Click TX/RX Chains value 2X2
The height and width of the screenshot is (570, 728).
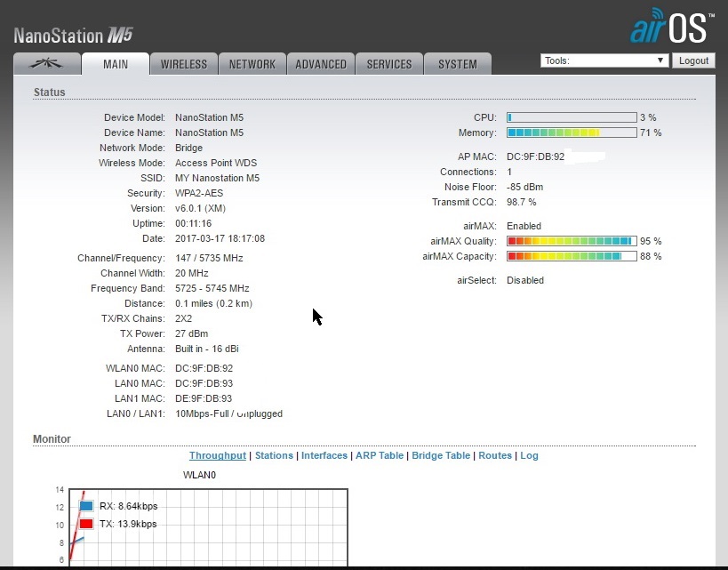[x=183, y=318]
